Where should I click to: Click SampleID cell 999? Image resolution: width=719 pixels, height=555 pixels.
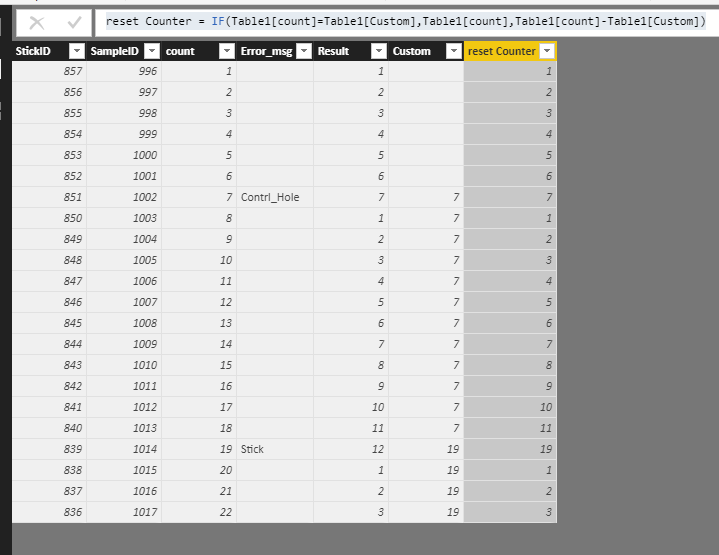pos(124,134)
